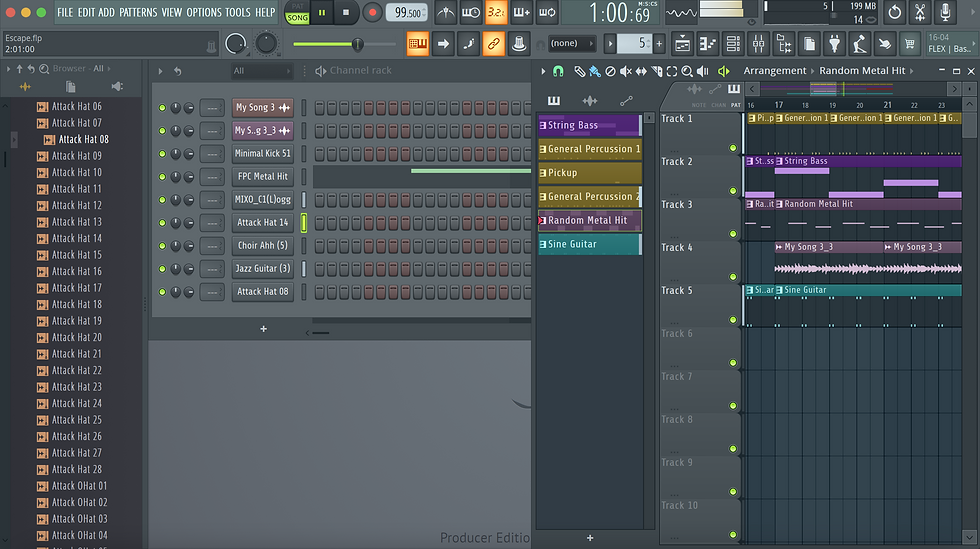Select the Mute tool in playlist toolbar
Screen dimensions: 980x549
(626, 71)
